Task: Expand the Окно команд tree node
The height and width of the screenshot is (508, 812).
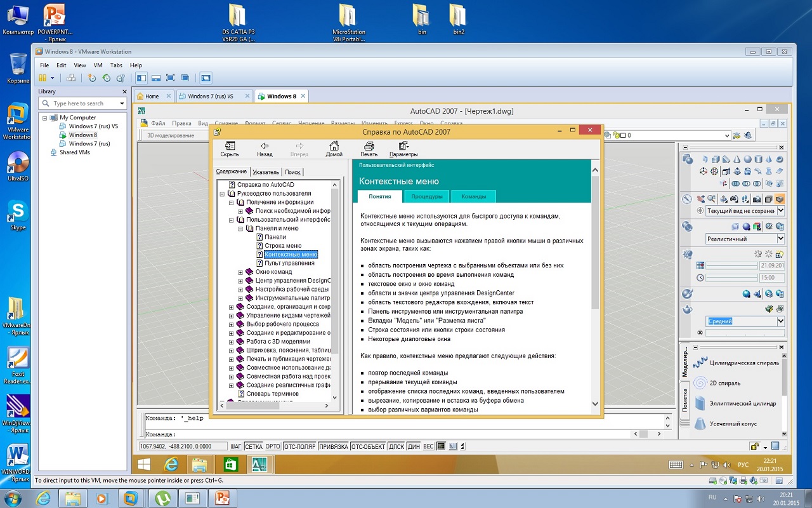Action: tap(240, 272)
